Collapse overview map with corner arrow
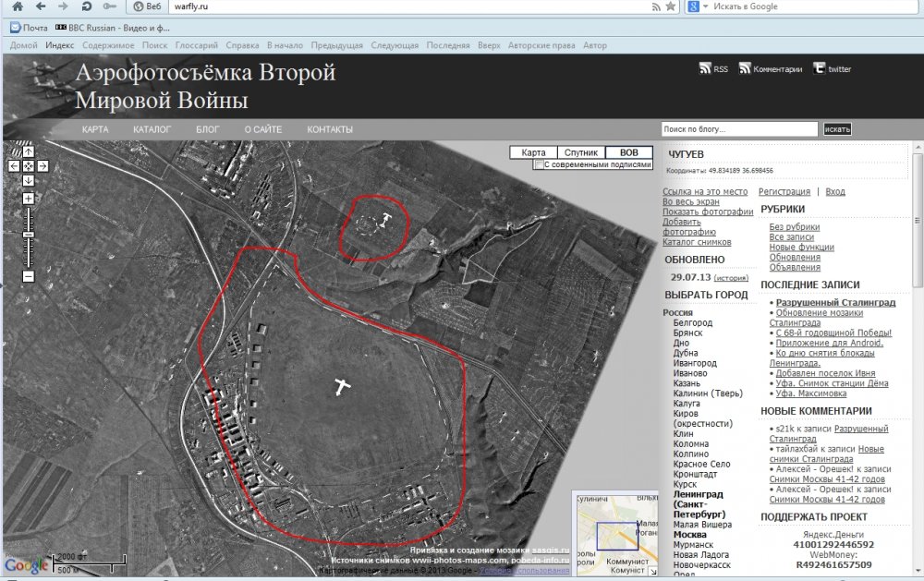The width and height of the screenshot is (924, 581). pos(653,571)
